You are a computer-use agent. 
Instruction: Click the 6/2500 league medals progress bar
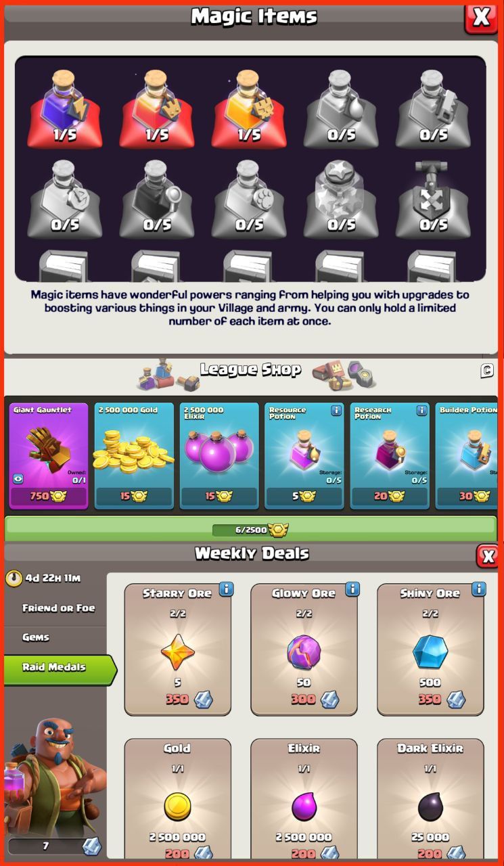251,529
